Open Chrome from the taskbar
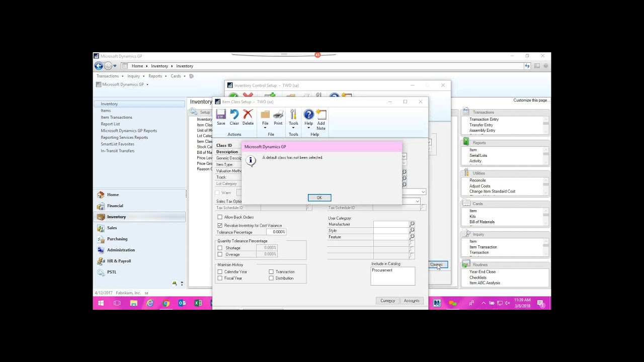The image size is (644, 362). (x=166, y=303)
